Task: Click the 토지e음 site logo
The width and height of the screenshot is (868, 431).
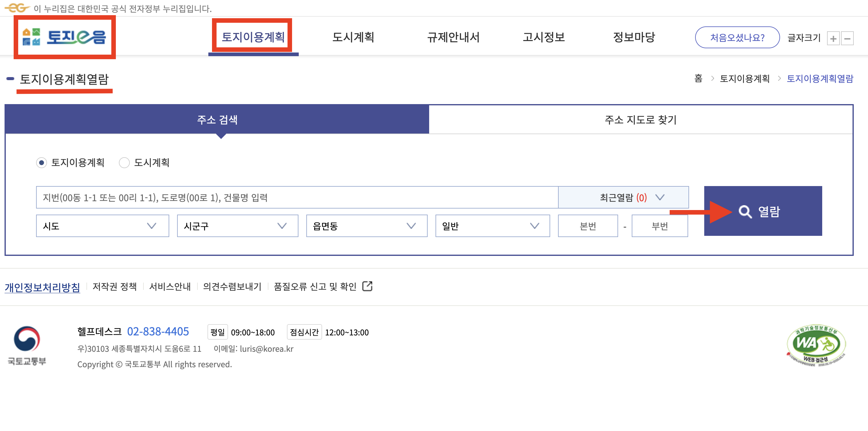Action: [64, 37]
